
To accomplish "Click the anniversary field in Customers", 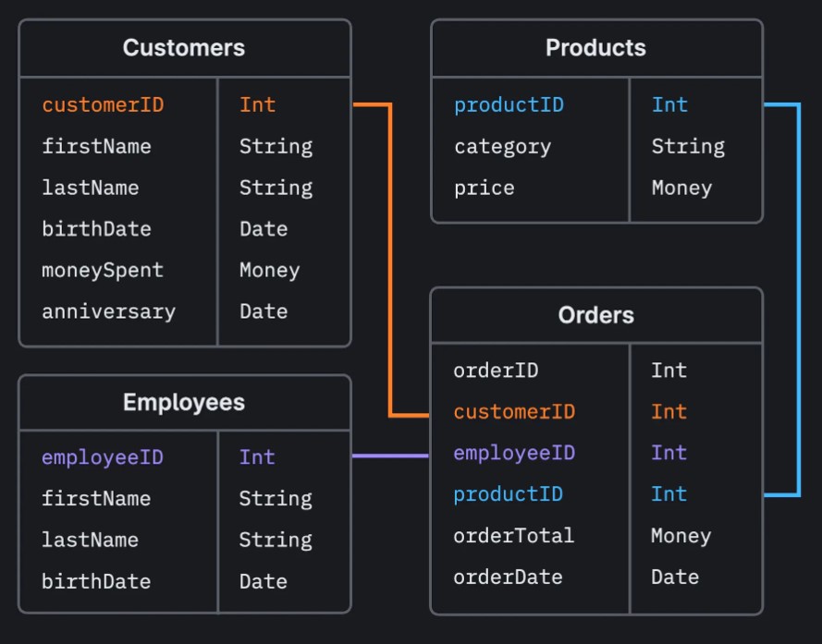I will point(108,312).
